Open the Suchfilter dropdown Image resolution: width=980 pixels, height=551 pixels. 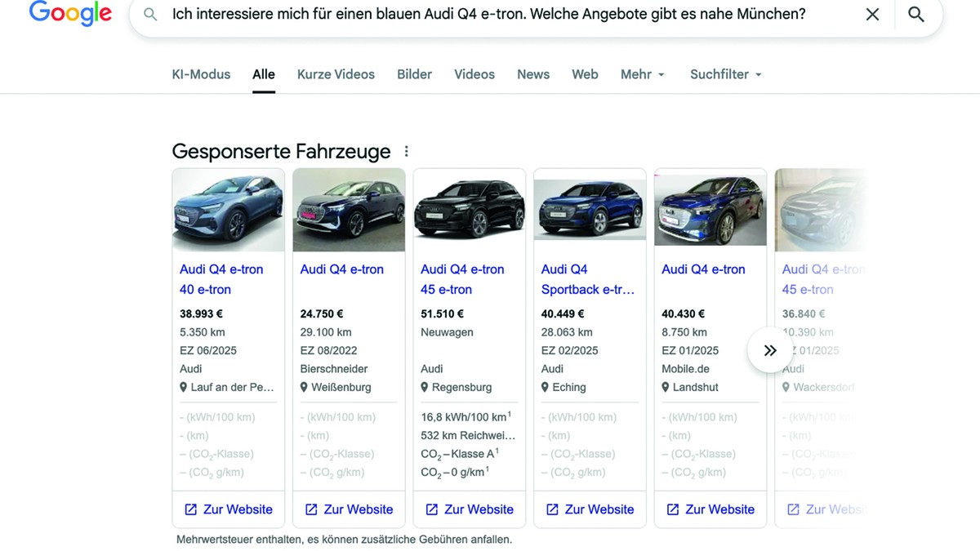click(x=725, y=74)
